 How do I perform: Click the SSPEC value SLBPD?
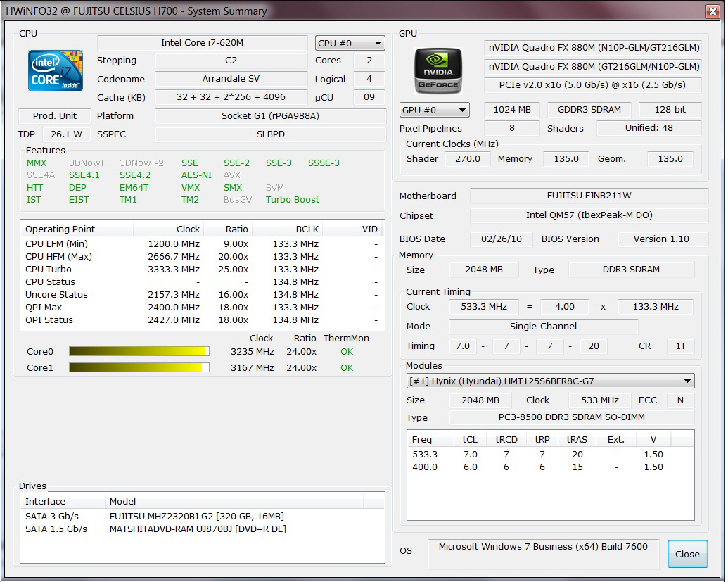270,134
